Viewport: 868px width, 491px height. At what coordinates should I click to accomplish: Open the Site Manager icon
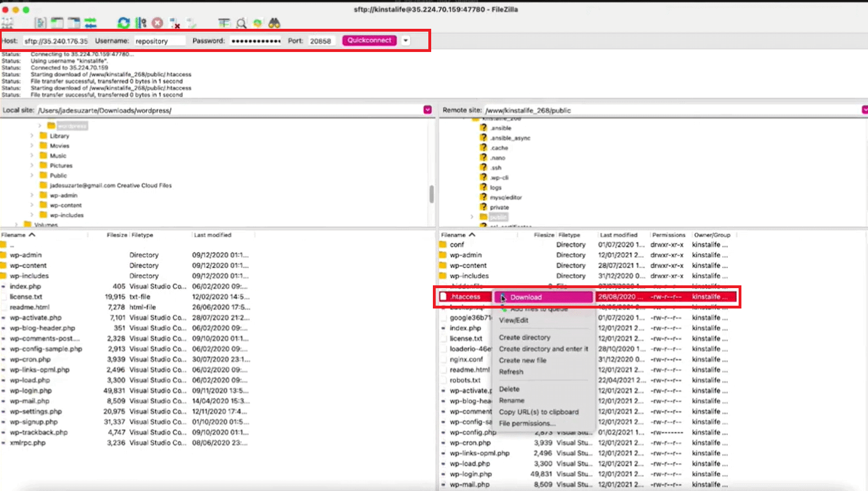[x=7, y=23]
